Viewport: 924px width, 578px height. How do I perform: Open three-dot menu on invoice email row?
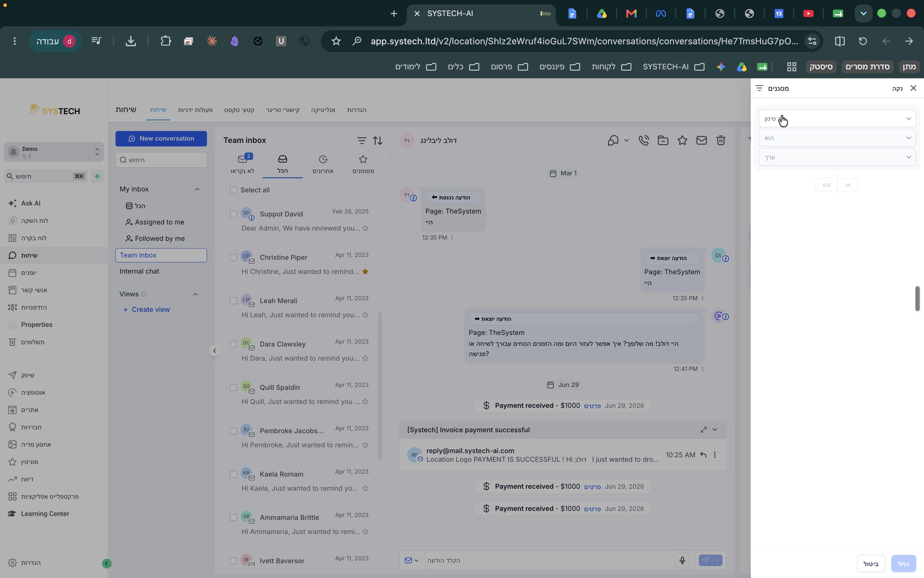click(715, 455)
